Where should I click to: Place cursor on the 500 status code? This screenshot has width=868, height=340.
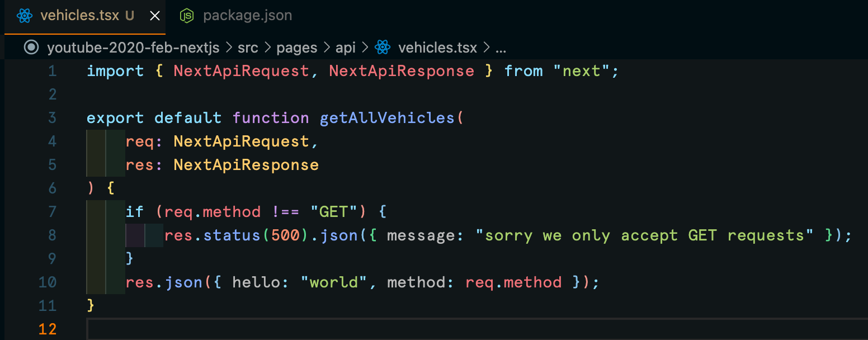[x=285, y=235]
